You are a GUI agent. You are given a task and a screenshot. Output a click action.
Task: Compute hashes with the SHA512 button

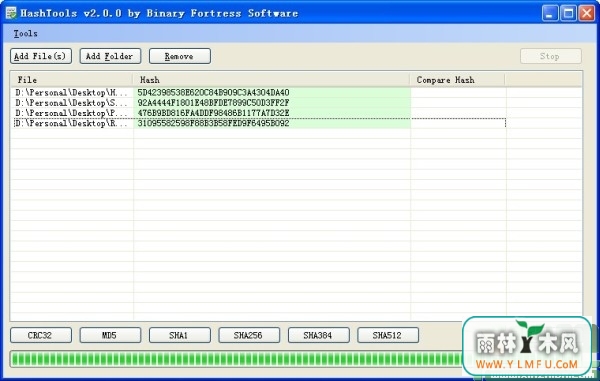click(x=388, y=335)
